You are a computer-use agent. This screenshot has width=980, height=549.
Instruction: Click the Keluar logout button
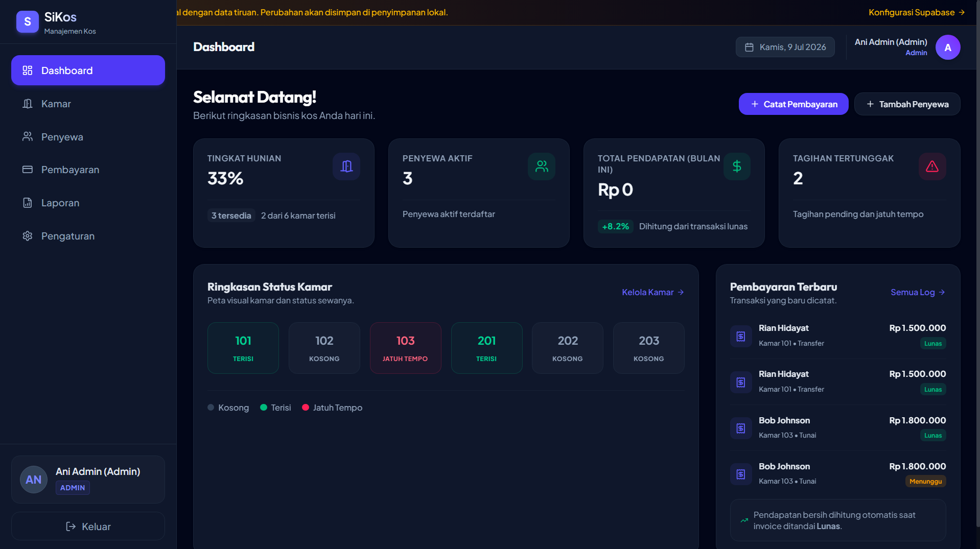(x=88, y=527)
